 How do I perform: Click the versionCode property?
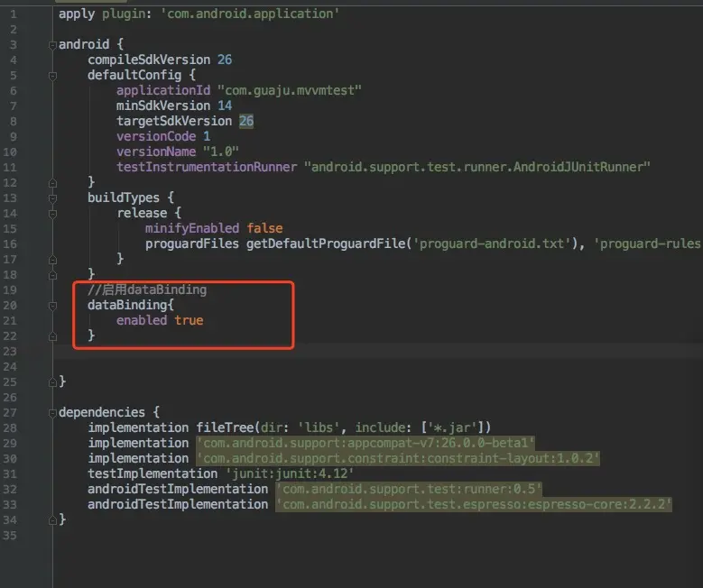coord(156,136)
